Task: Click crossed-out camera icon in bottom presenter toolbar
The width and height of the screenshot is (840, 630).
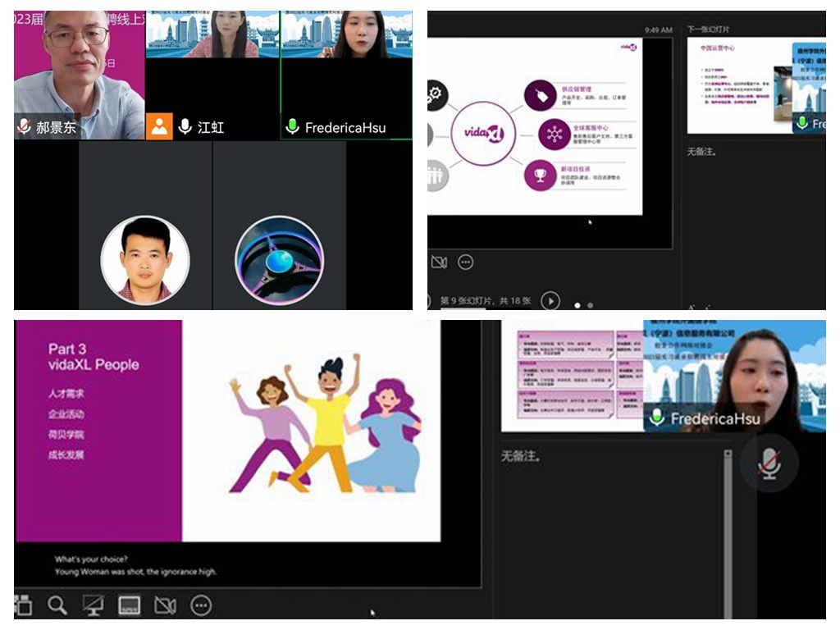Action: tap(165, 605)
